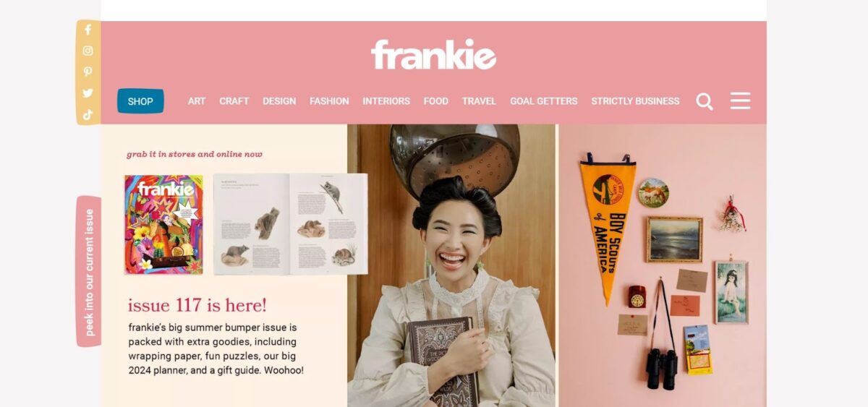Expand the 'peek into our current issue' tab
The width and height of the screenshot is (868, 407).
[89, 272]
